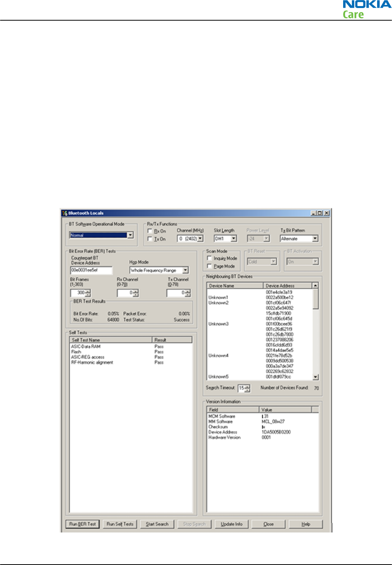Click the devices list scroll-down arrow

tap(315, 377)
